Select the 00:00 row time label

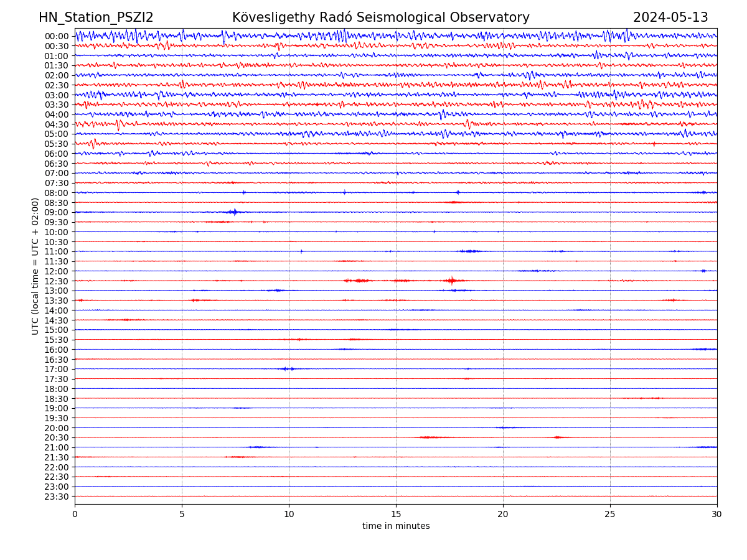tap(57, 36)
